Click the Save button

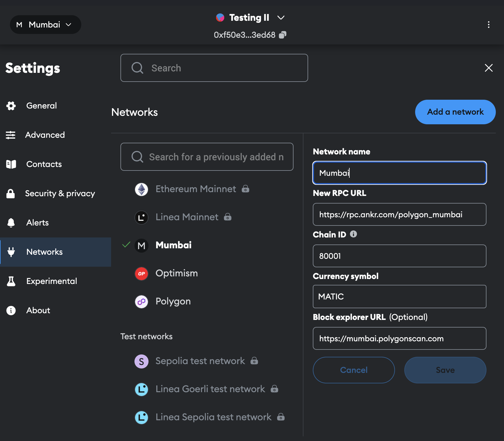pyautogui.click(x=445, y=370)
